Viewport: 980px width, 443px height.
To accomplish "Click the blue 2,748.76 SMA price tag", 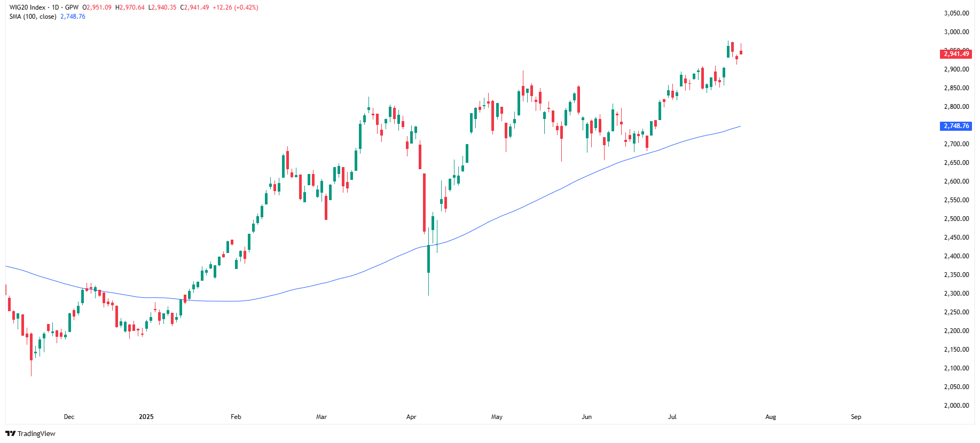I will pos(955,126).
